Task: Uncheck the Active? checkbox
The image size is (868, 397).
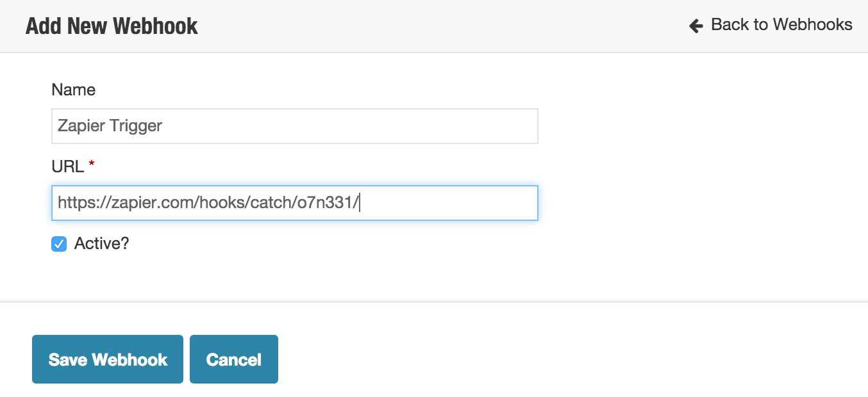Action: tap(59, 244)
